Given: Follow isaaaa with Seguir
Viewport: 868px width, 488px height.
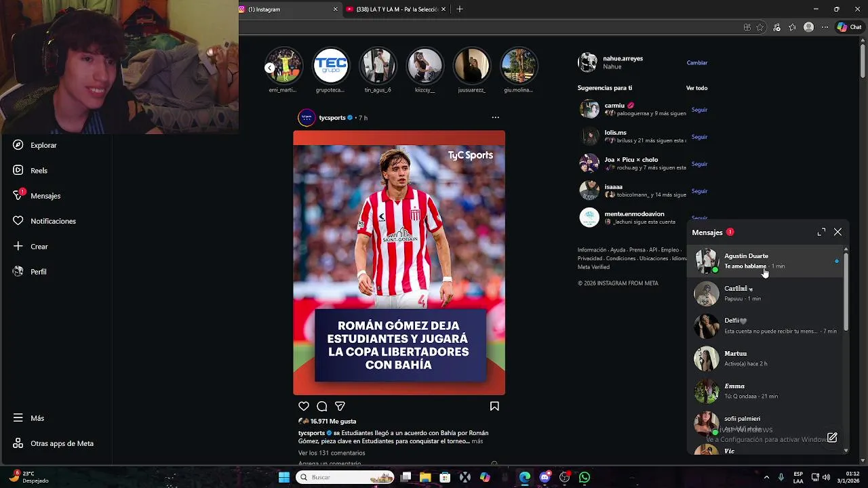Looking at the screenshot, I should click(x=699, y=191).
